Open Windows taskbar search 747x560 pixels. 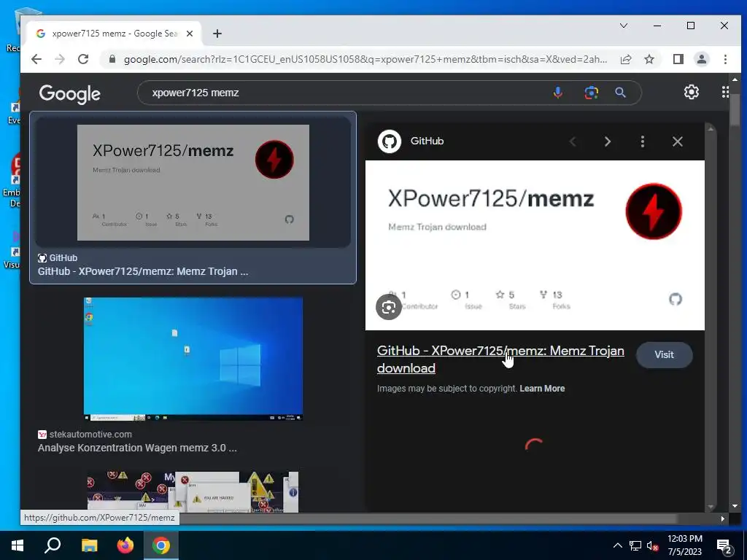point(53,545)
